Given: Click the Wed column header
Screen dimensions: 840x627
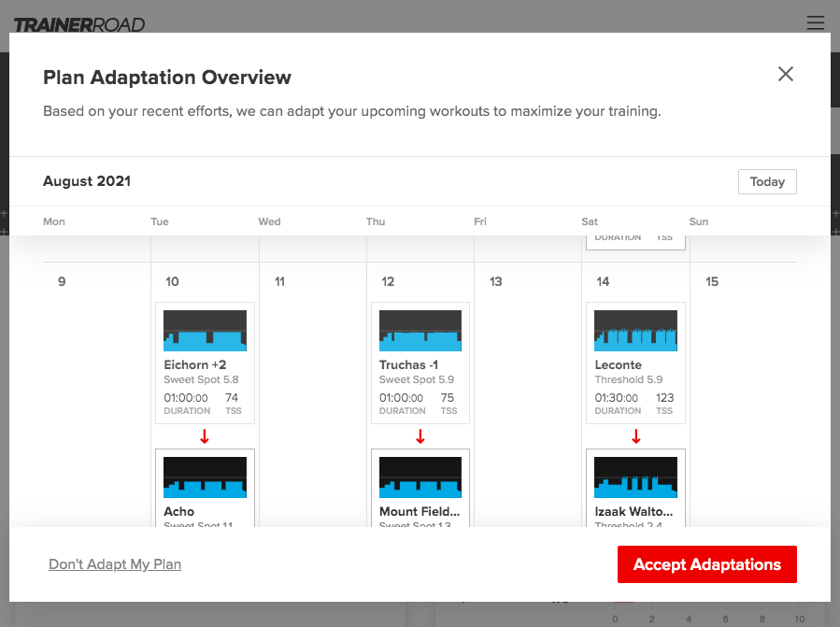Looking at the screenshot, I should click(x=269, y=221).
